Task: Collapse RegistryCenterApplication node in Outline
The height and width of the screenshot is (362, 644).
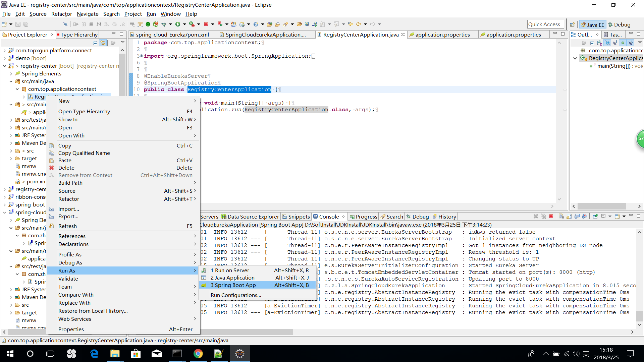Action: coord(575,58)
